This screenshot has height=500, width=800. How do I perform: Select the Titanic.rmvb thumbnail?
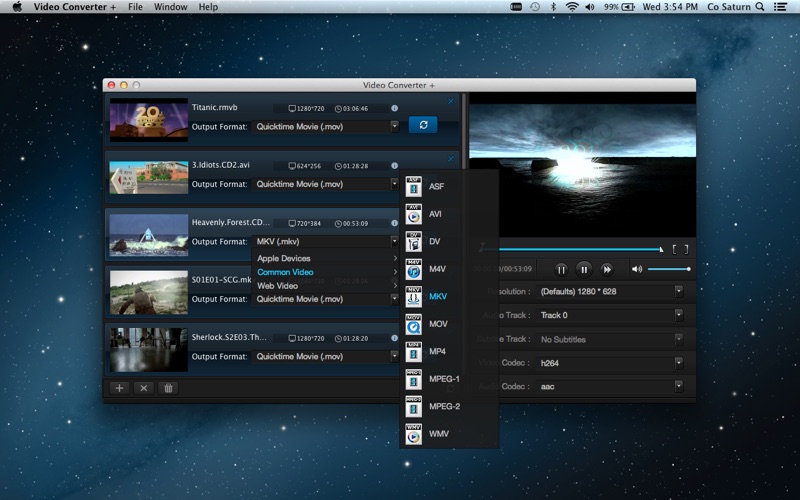[x=149, y=120]
